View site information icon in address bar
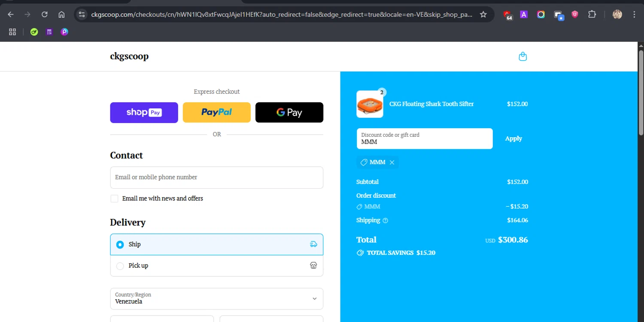Image resolution: width=644 pixels, height=322 pixels. point(82,15)
